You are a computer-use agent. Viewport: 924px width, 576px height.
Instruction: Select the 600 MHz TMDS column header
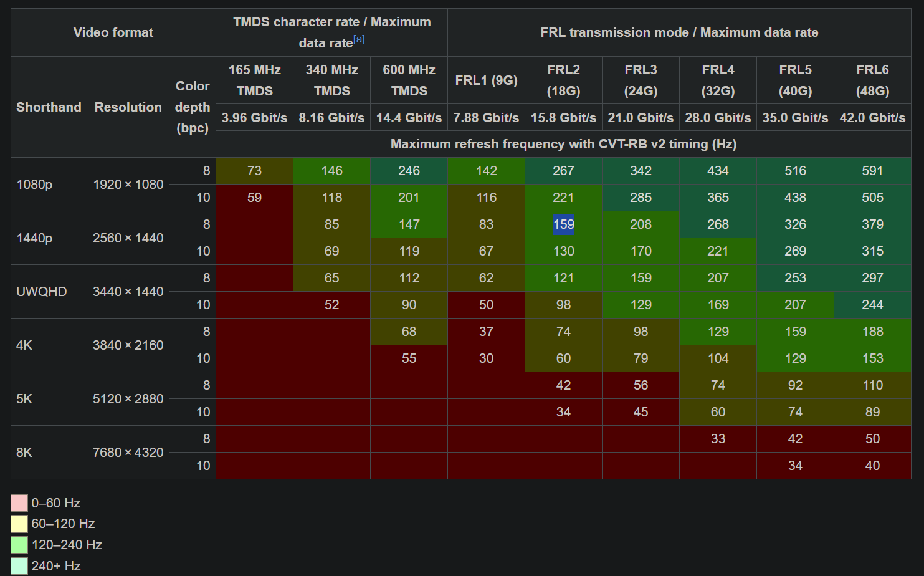point(409,80)
